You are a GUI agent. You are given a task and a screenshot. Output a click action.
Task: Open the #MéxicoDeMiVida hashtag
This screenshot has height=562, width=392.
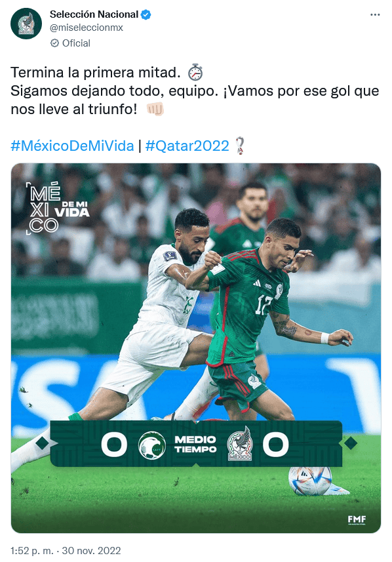(72, 146)
